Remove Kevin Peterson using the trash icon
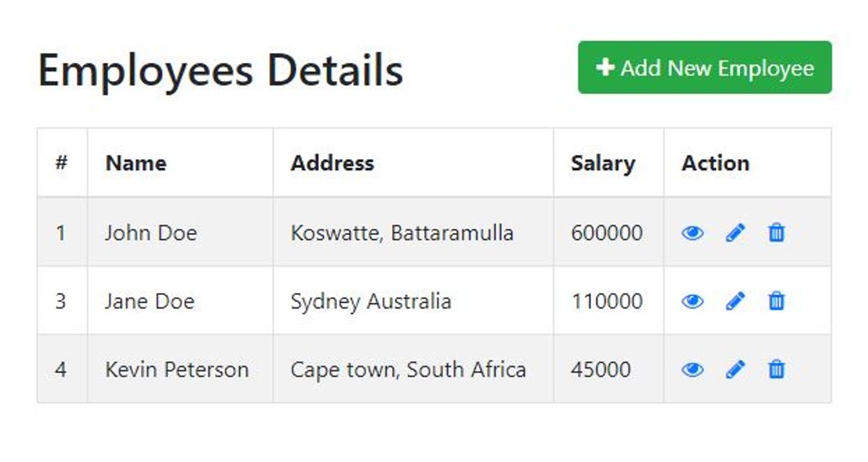Screen dimensions: 868x462 (x=776, y=369)
